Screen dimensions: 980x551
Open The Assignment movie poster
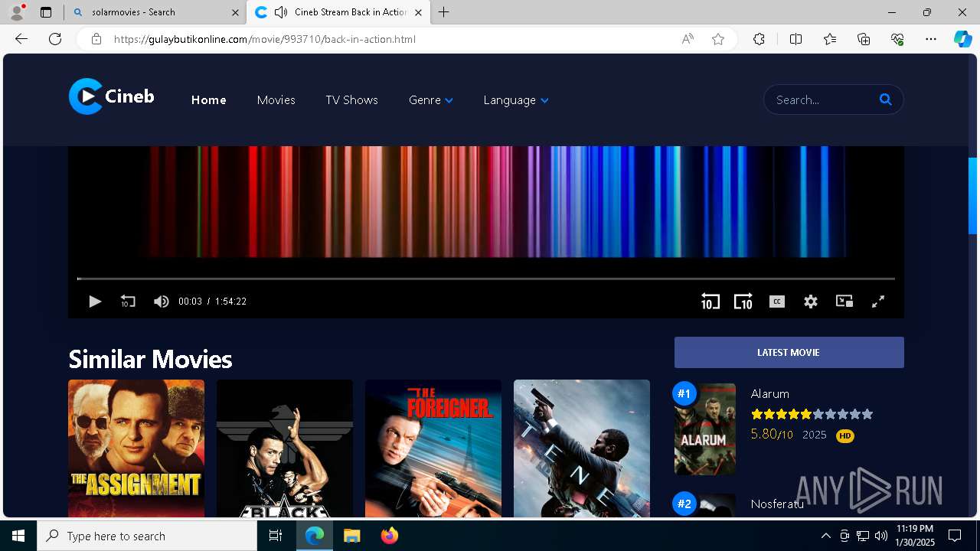click(x=136, y=448)
